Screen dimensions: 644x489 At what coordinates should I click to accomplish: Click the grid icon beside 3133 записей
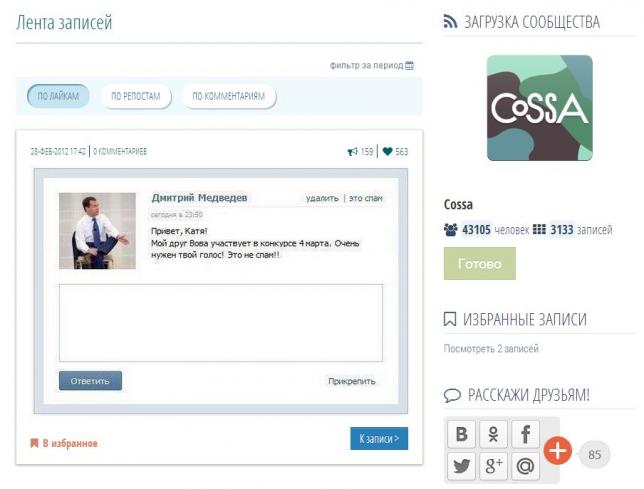point(539,229)
